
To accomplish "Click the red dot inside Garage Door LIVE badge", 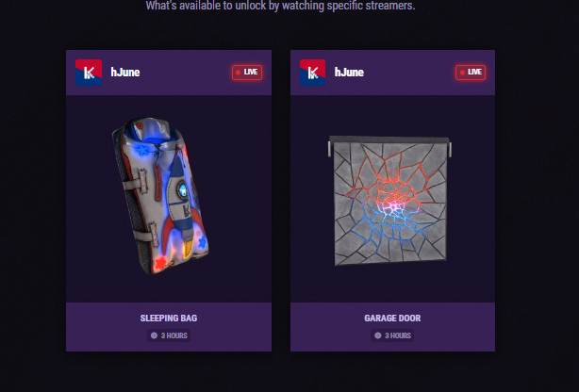I will [x=462, y=73].
